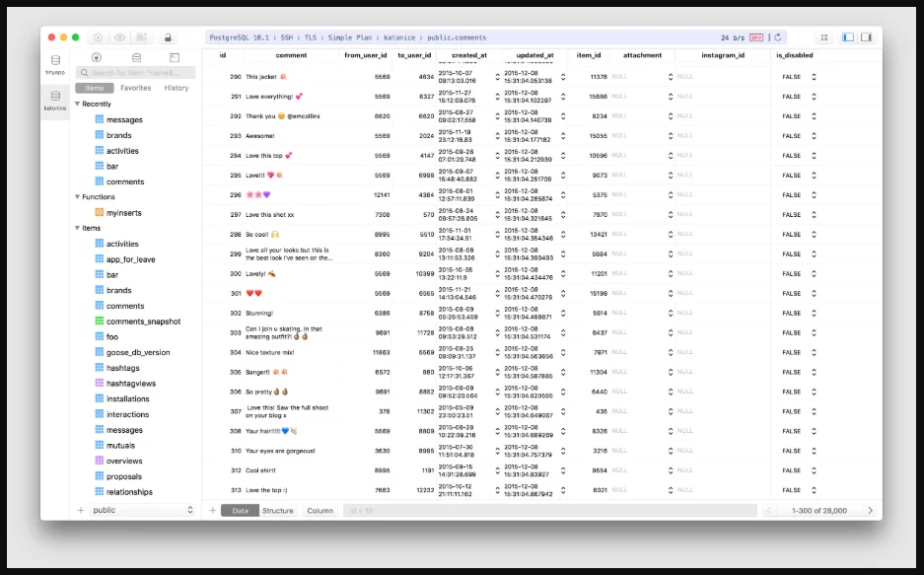Viewport: 924px width, 575px height.
Task: Select the tinyapp connection icon
Action: 55,60
